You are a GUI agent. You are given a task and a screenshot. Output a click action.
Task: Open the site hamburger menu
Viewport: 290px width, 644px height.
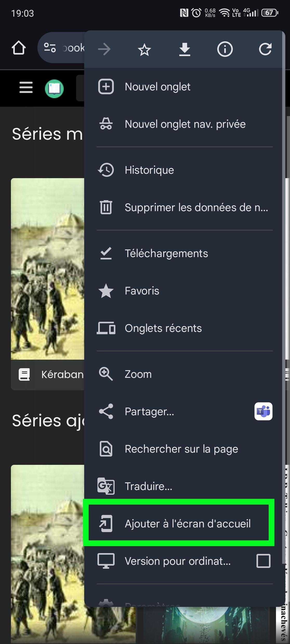[x=26, y=88]
